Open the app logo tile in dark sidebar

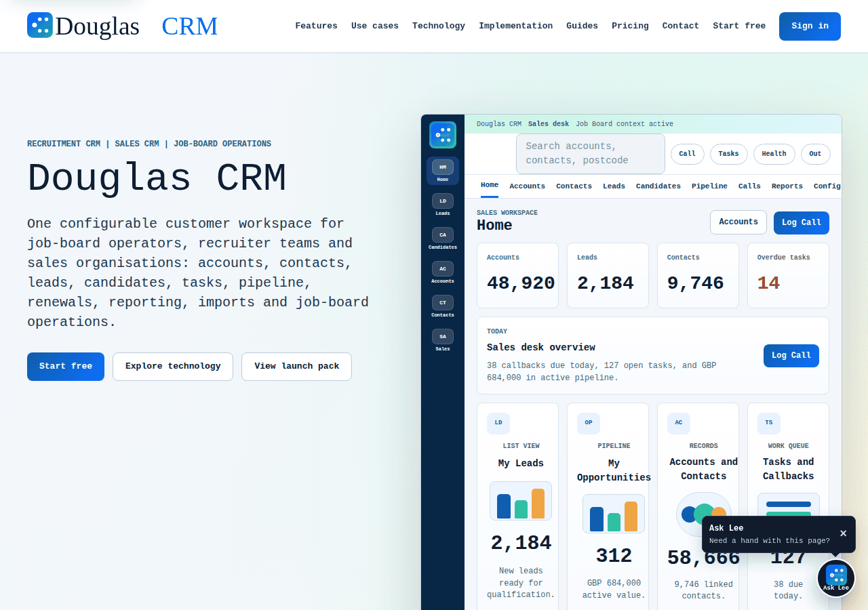point(443,135)
